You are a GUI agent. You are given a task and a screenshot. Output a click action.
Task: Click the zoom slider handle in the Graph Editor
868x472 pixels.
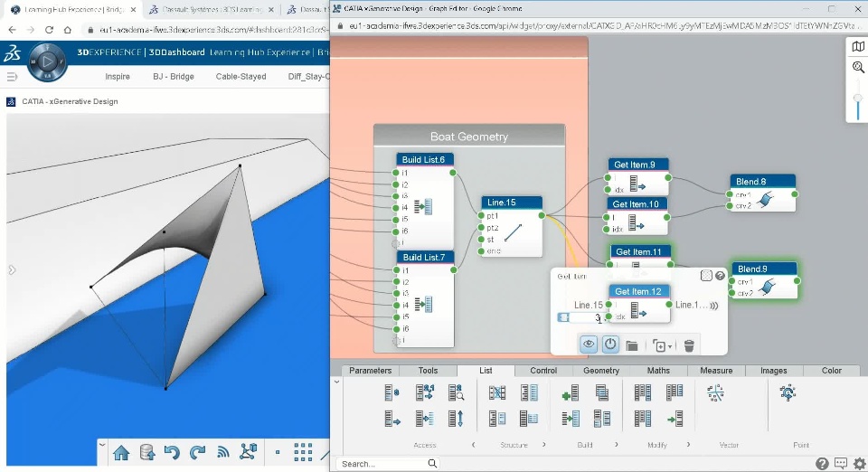click(x=858, y=99)
